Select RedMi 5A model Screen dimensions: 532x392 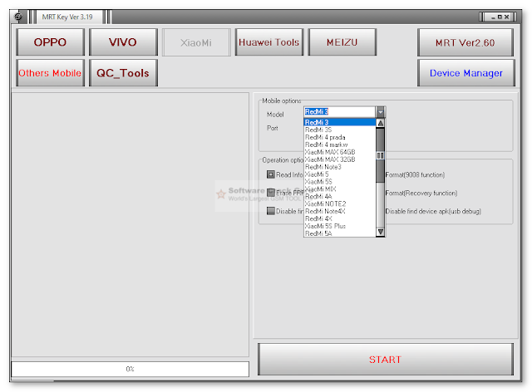pos(340,233)
